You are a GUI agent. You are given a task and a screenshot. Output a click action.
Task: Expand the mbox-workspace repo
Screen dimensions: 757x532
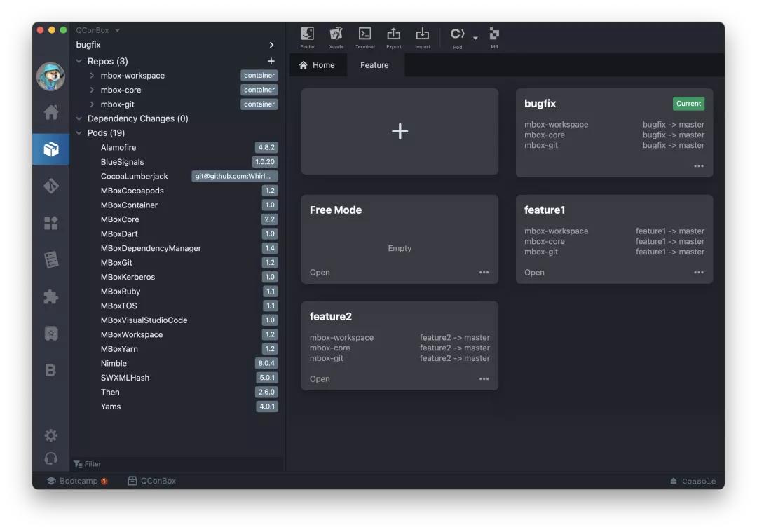coord(92,76)
